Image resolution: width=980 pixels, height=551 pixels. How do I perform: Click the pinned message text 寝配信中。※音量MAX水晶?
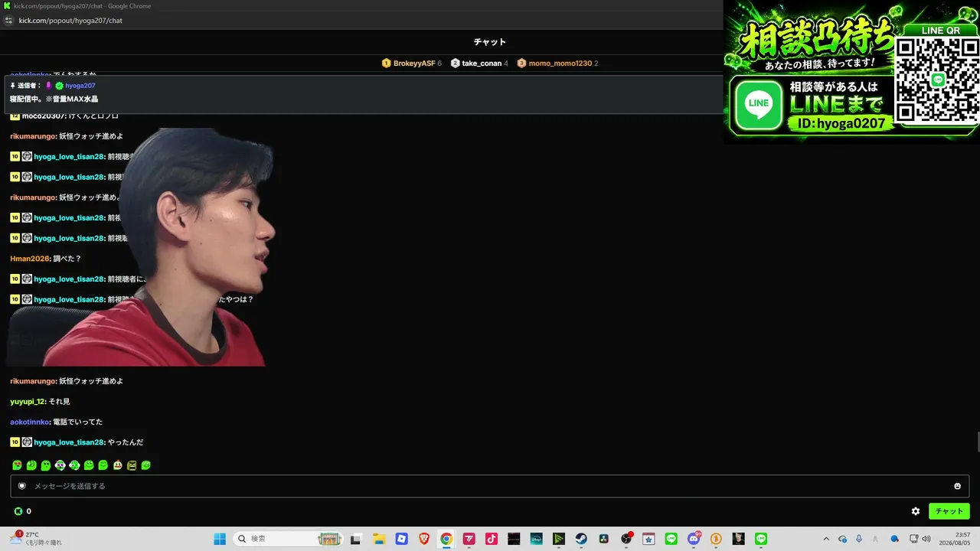point(54,99)
